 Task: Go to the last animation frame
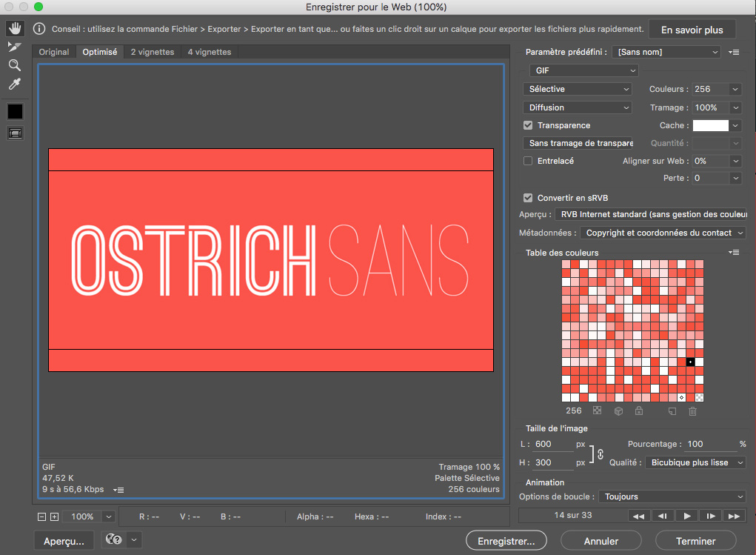[733, 516]
